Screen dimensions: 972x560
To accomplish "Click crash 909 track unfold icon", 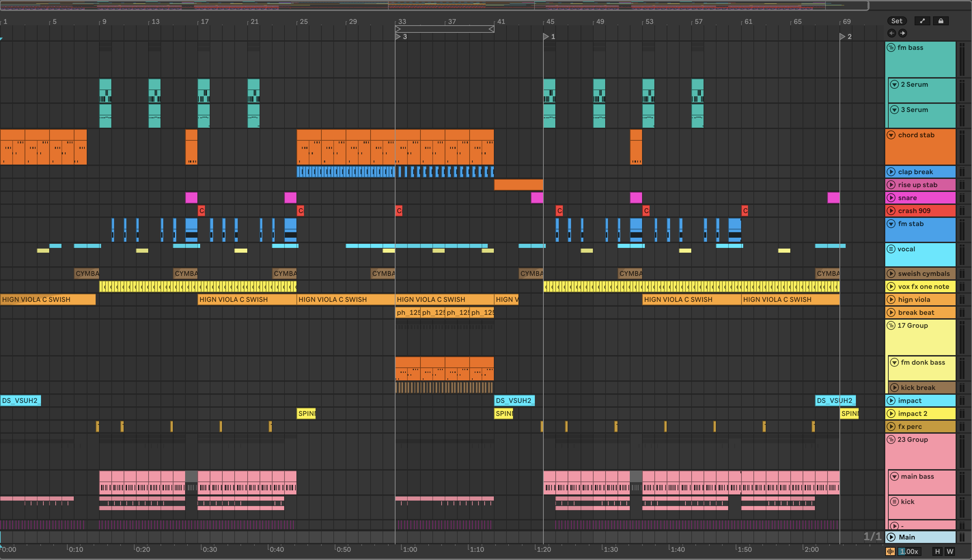I will 891,211.
